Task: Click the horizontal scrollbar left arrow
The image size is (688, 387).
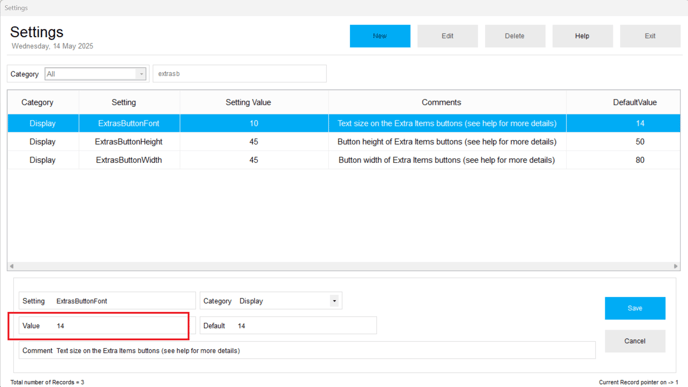Action: 11,266
